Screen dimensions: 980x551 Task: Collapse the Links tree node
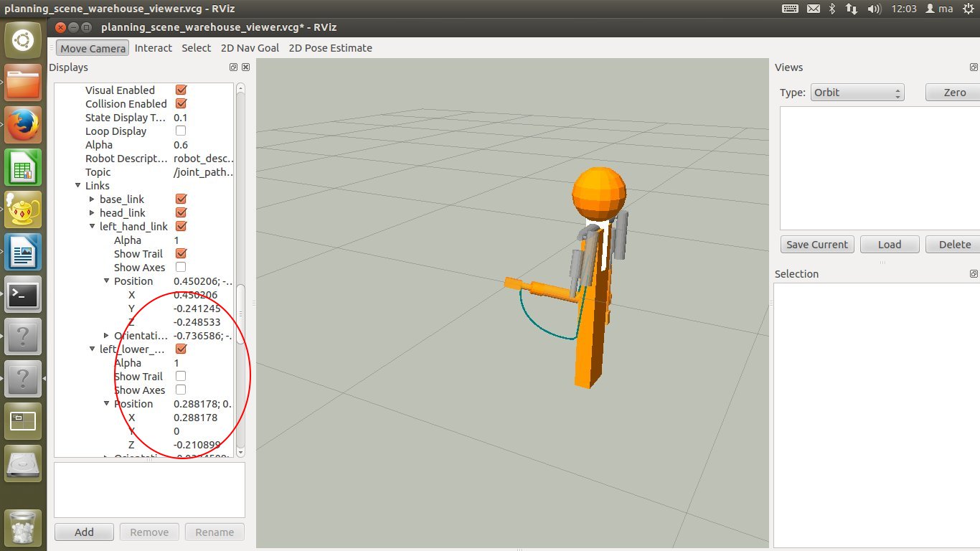[77, 186]
